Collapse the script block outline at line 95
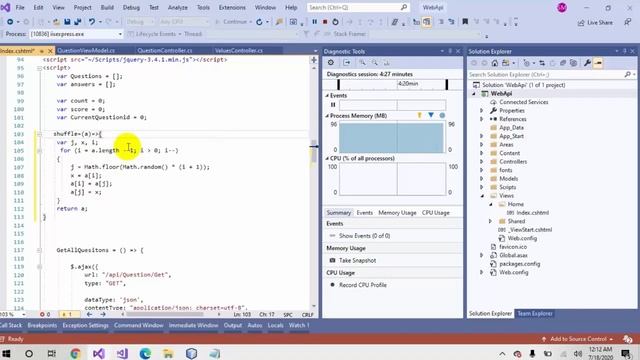Viewport: 640px width, 360px height. coord(39,68)
